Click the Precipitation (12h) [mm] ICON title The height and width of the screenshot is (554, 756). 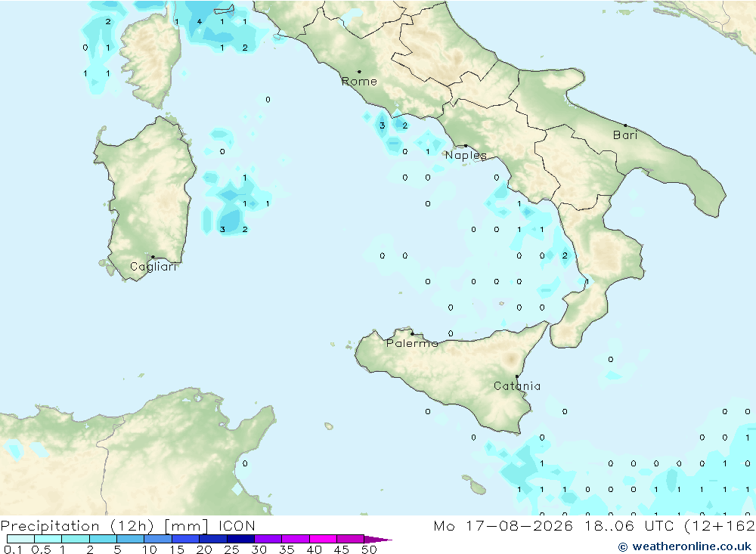128,526
